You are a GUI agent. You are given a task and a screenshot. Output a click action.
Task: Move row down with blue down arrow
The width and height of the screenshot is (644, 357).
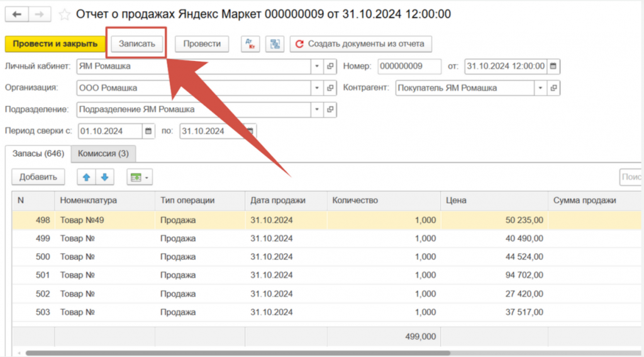(x=104, y=178)
